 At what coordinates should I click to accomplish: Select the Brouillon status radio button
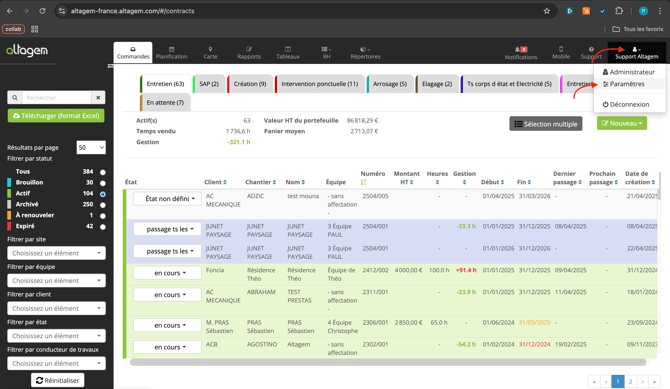point(103,183)
